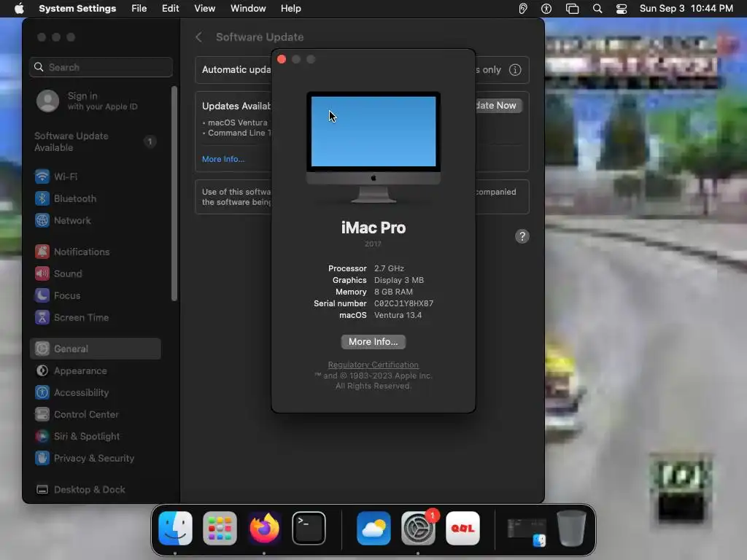This screenshot has width=747, height=560.
Task: Open the Regulatory Certification link
Action: [373, 365]
